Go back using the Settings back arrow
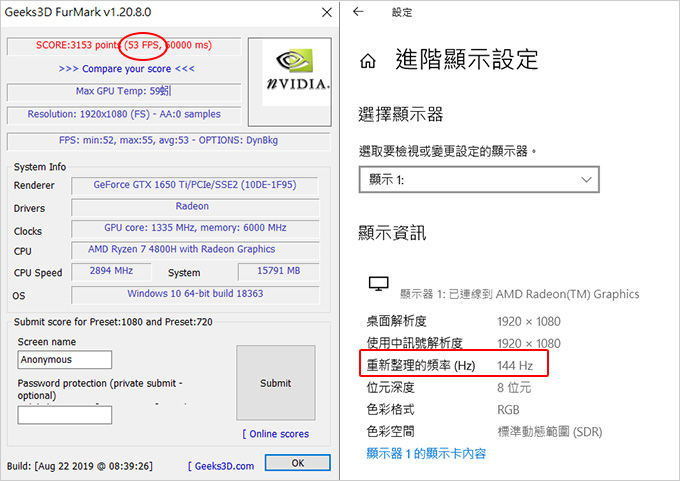Viewport: 680px width, 481px height. tap(358, 12)
